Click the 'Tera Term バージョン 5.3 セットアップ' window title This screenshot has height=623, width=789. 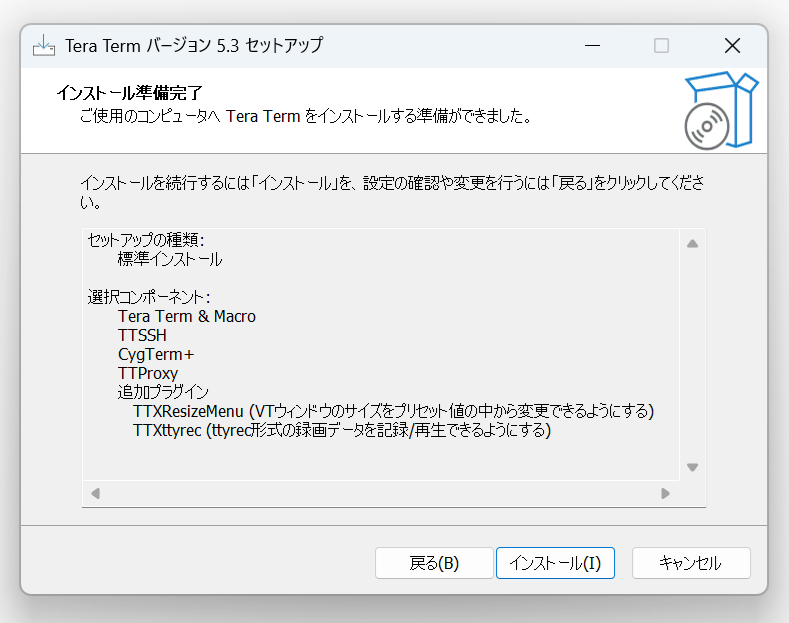pos(194,46)
